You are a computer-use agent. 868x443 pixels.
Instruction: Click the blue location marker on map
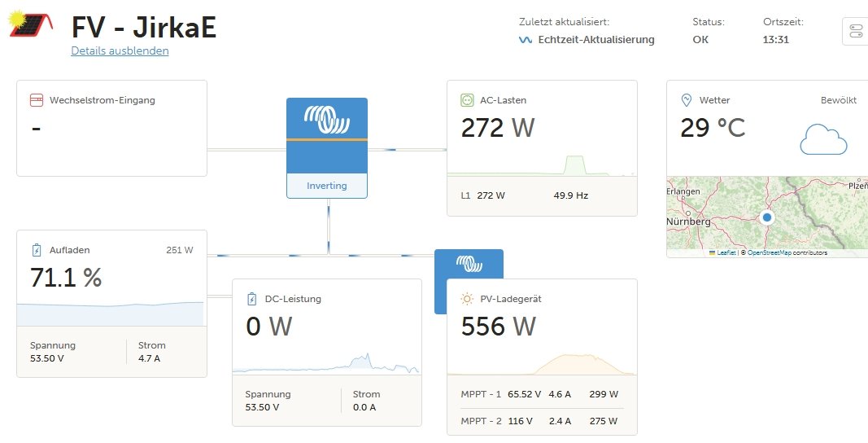click(x=766, y=217)
